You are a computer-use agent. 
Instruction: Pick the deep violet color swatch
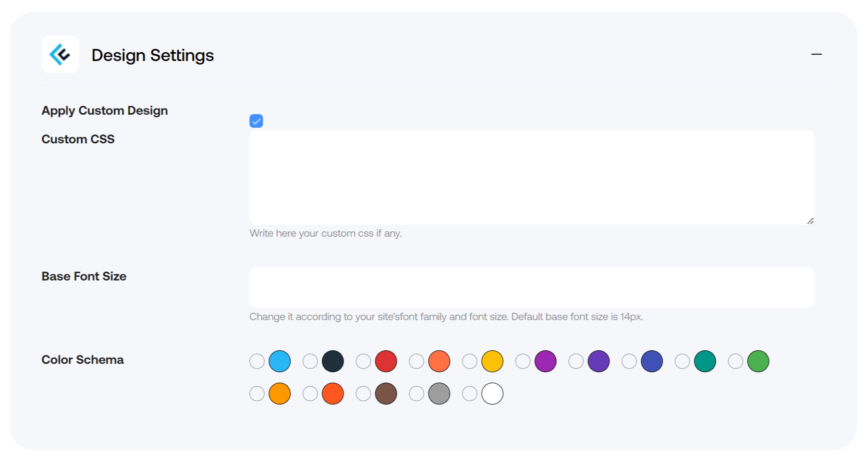(598, 361)
